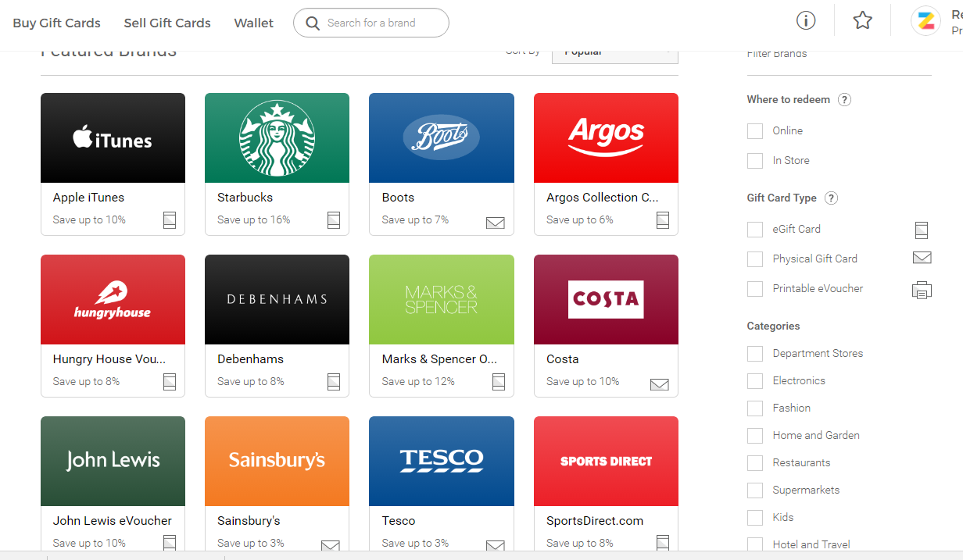
Task: Click envelope icon on Sainsbury's card
Action: tap(331, 546)
